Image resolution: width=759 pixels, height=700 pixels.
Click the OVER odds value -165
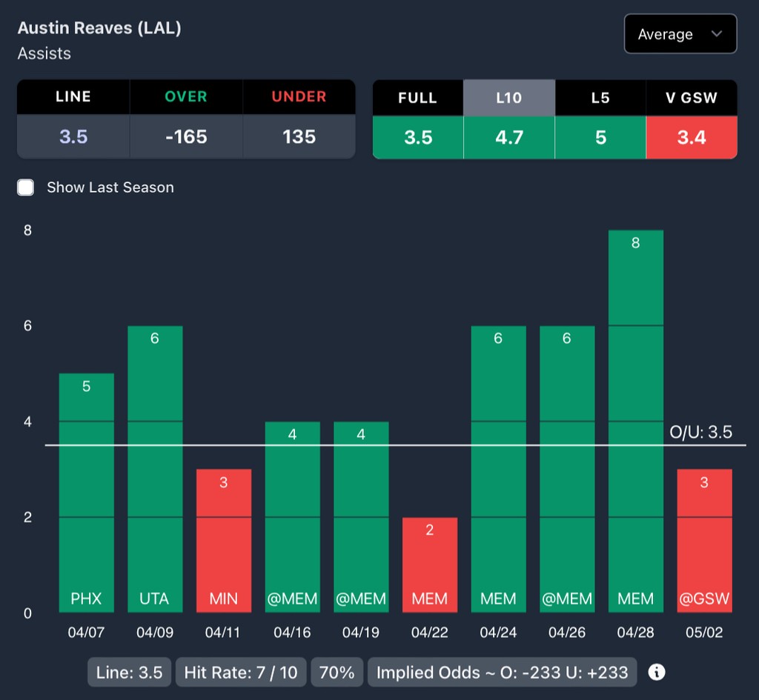(x=186, y=136)
